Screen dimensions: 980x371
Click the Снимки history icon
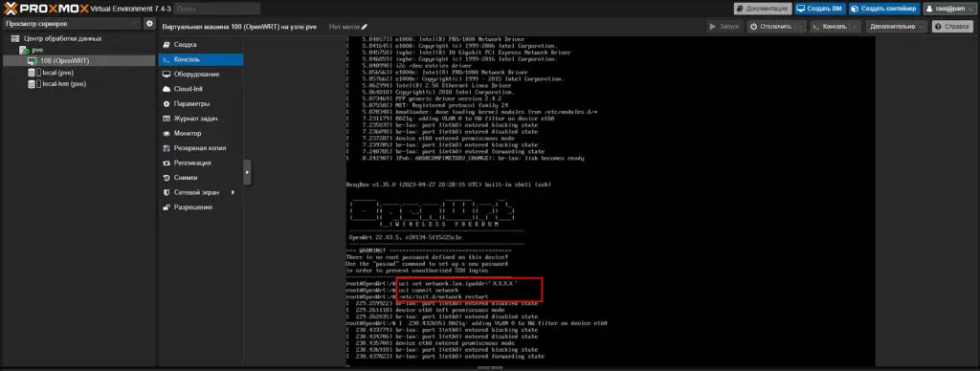click(167, 178)
